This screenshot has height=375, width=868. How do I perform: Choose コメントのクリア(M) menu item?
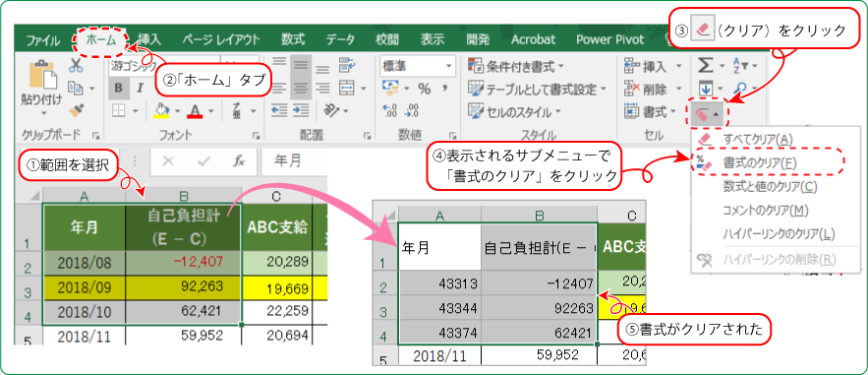(777, 211)
